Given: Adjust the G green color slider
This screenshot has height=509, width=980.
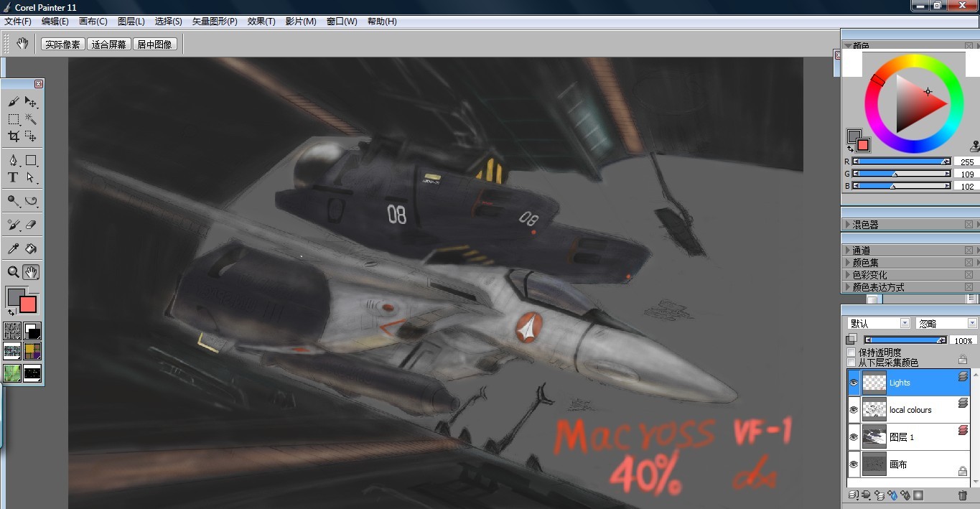Looking at the screenshot, I should [x=901, y=174].
